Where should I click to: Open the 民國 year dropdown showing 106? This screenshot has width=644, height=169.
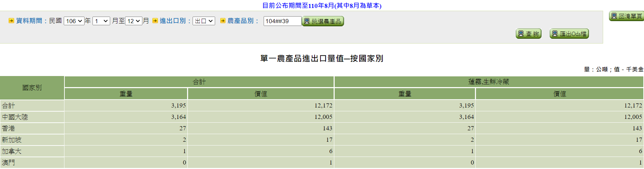point(74,21)
